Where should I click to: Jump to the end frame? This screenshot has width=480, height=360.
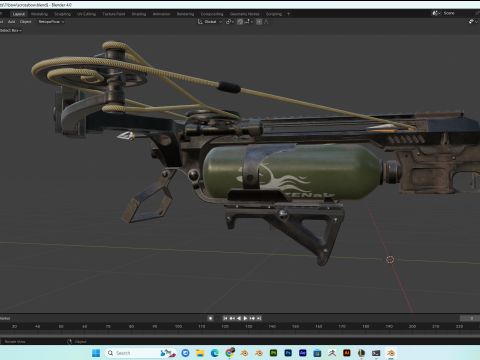(259, 318)
